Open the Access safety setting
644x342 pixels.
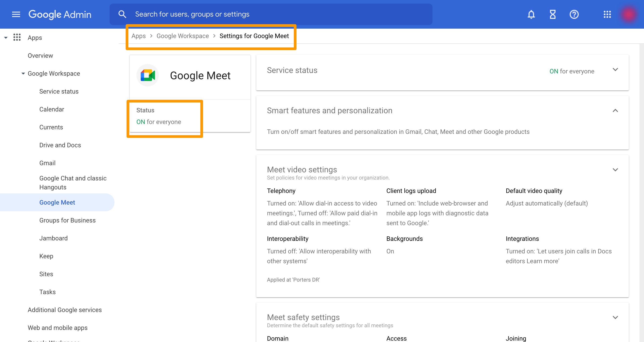396,338
